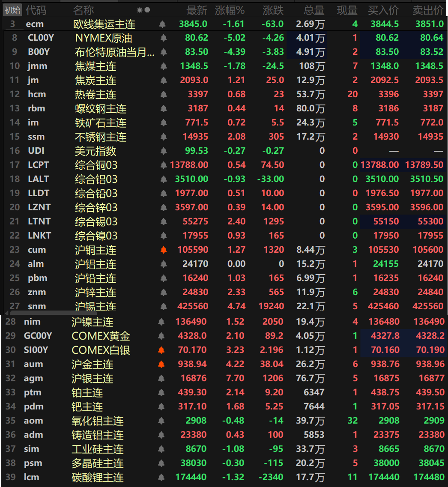Click the bell icon for 沪镍主连
The image size is (448, 487).
(161, 322)
